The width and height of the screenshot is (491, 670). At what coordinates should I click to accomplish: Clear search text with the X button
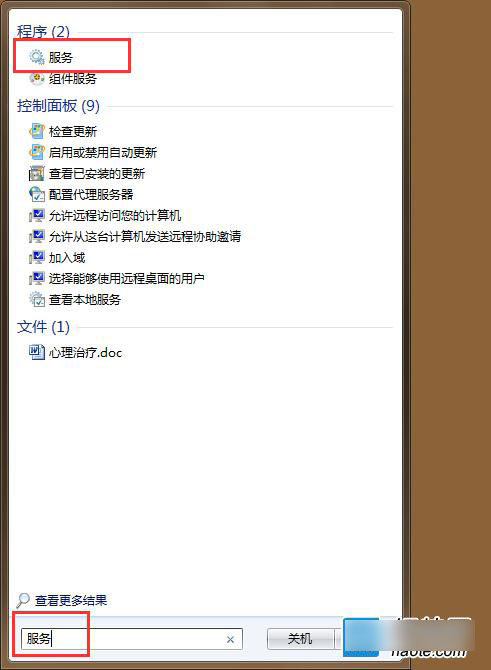pyautogui.click(x=230, y=639)
